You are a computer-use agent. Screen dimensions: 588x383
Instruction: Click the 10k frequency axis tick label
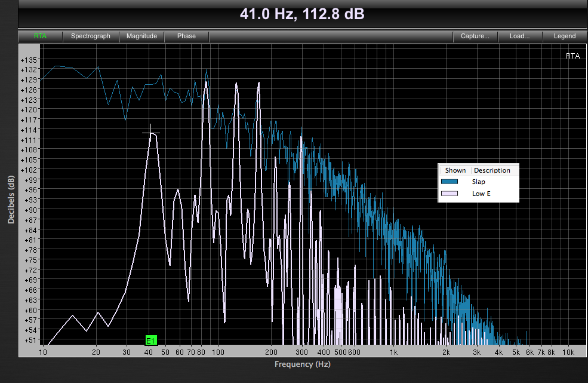click(x=568, y=352)
